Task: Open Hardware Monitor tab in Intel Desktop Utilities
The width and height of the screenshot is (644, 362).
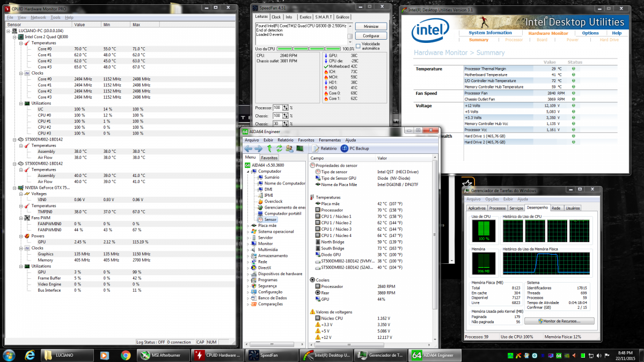Action: tap(548, 33)
